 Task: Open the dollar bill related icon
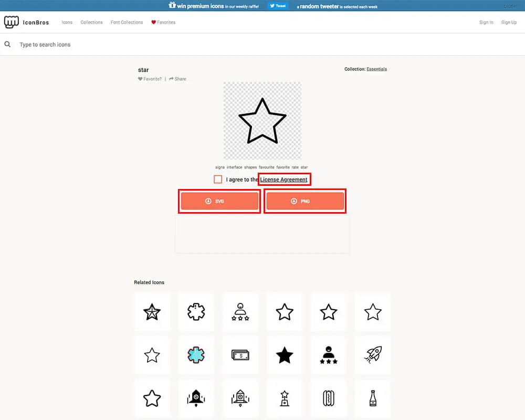(240, 355)
